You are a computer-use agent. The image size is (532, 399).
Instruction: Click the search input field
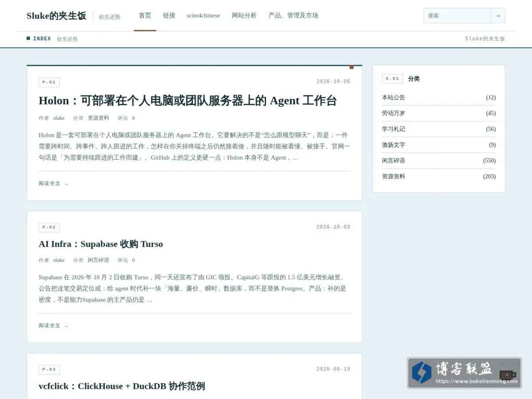click(x=457, y=16)
